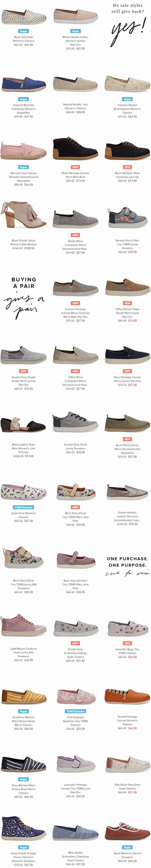This screenshot has width=151, height=868.
Task: Select the Vegan badge under Imperial Blue Dot espadrilles
Action: [x=24, y=99]
